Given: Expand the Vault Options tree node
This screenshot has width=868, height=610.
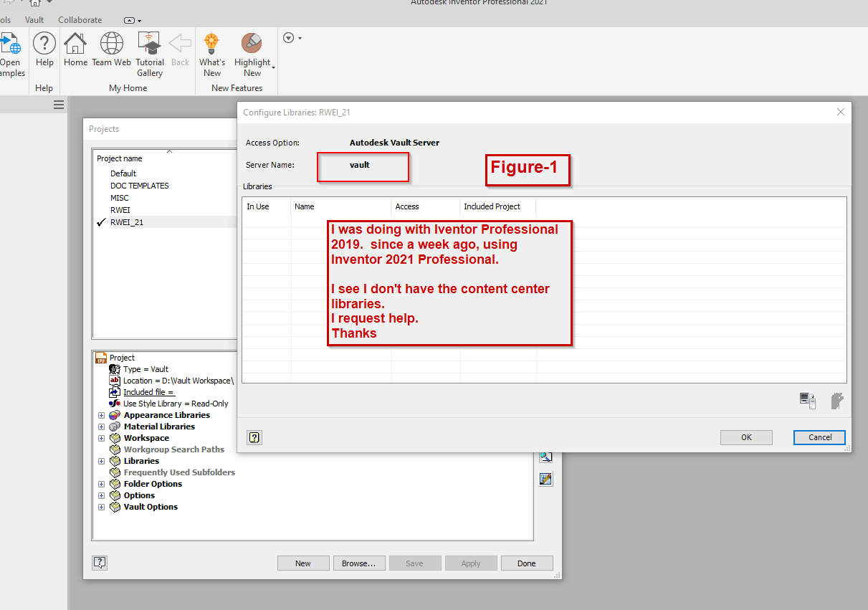Looking at the screenshot, I should click(101, 507).
